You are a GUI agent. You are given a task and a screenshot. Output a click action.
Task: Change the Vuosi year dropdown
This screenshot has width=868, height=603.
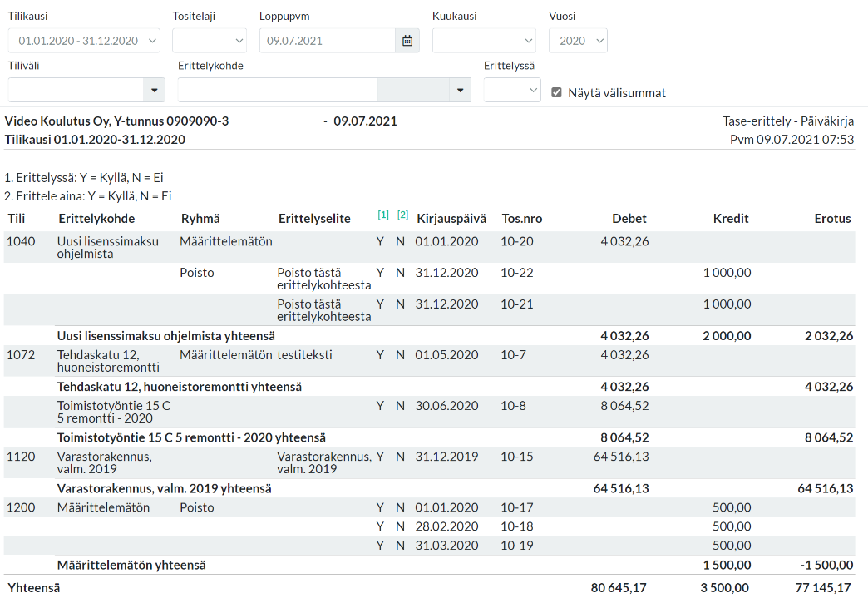[x=578, y=41]
